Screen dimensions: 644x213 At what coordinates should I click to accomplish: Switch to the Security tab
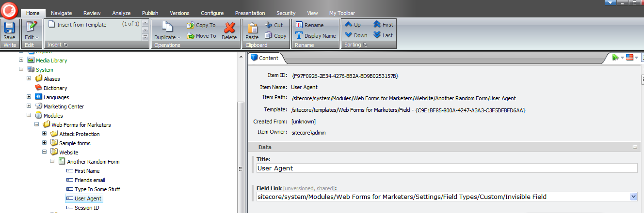286,13
